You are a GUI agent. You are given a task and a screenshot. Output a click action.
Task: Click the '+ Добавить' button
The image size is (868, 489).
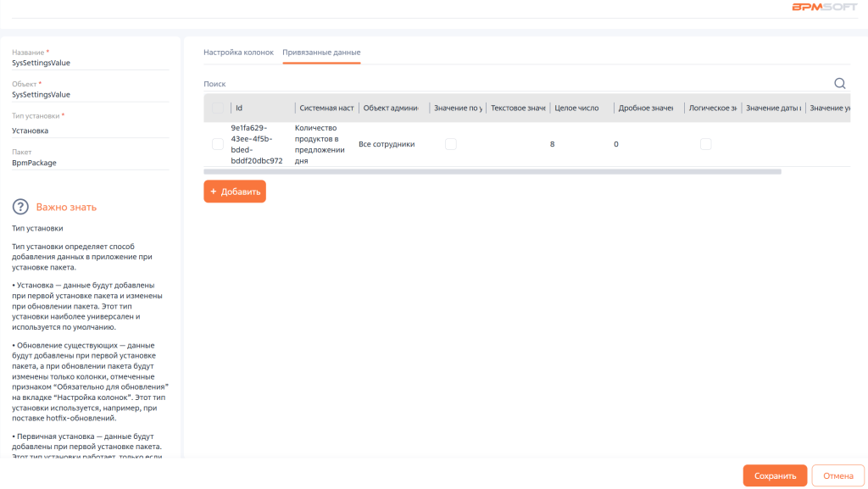235,192
